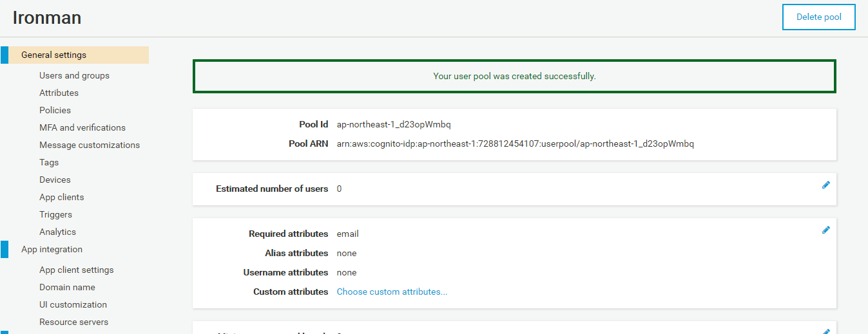The image size is (868, 334).
Task: View Analytics settings
Action: click(x=57, y=232)
